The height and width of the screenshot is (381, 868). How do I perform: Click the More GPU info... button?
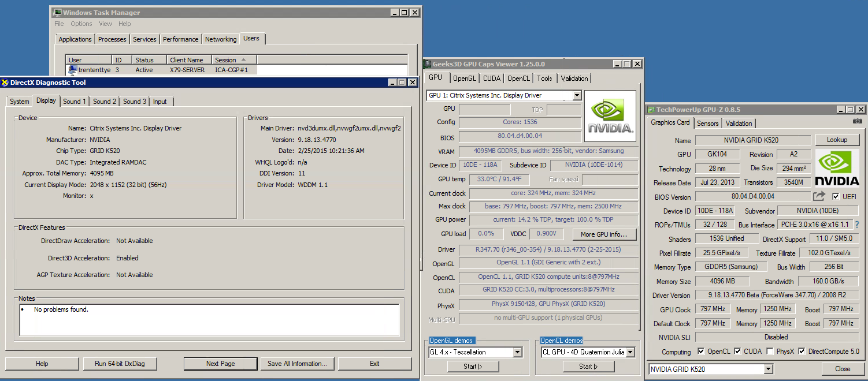coord(604,234)
